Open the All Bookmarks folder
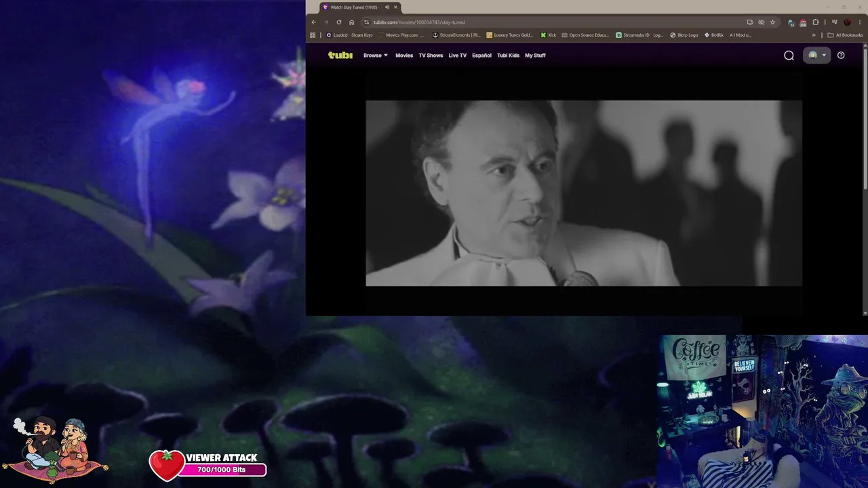The width and height of the screenshot is (868, 488). click(845, 35)
